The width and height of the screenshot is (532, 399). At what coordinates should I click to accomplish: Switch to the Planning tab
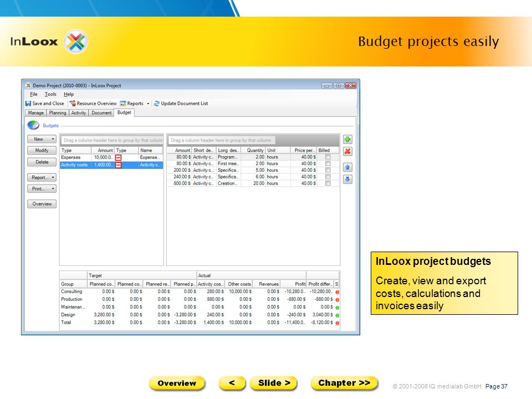tap(58, 113)
